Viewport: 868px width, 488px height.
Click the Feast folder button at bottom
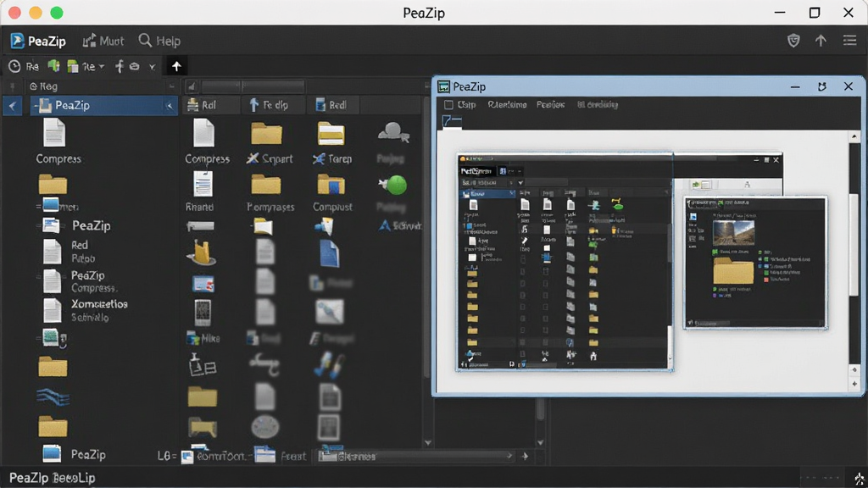point(280,457)
